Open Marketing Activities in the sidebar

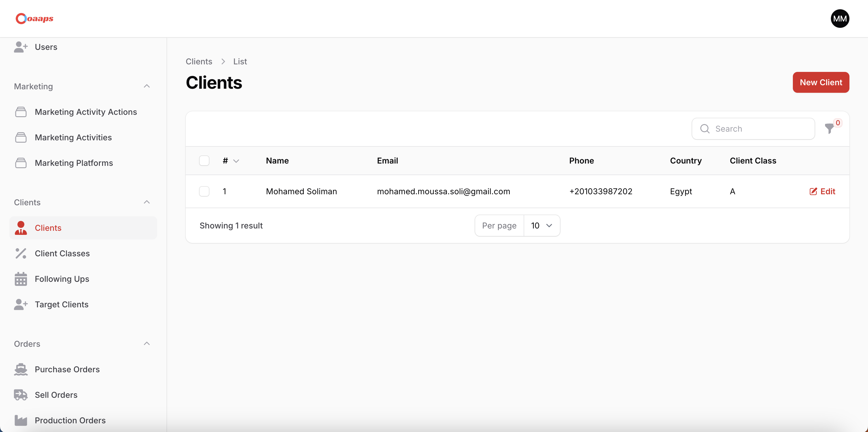tap(73, 137)
